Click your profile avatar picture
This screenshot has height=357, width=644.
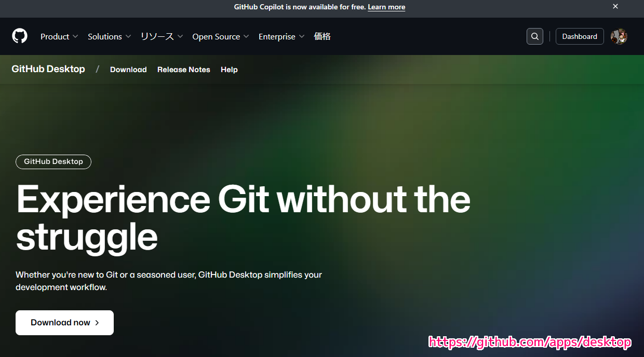(x=619, y=36)
